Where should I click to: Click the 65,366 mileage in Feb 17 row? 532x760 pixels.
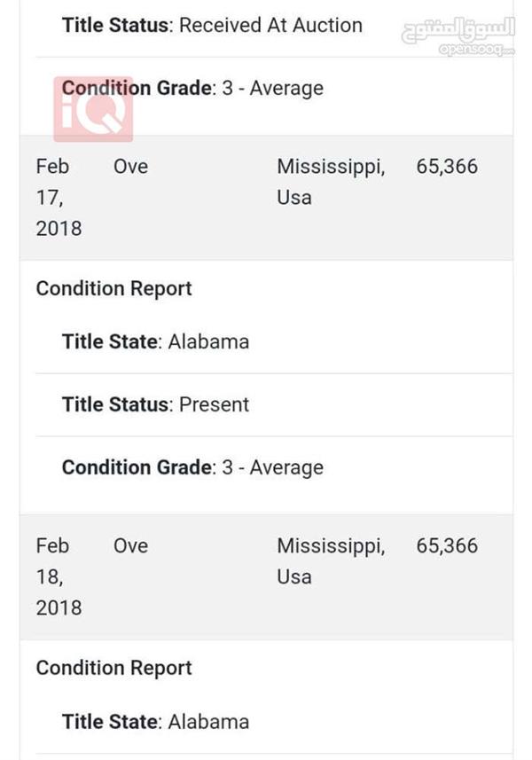[447, 166]
